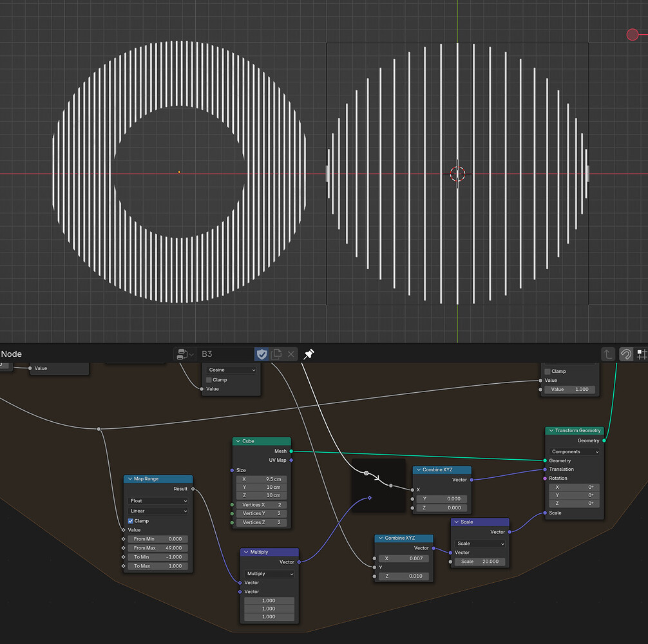This screenshot has height=644, width=648.
Task: Collapse the Transform Geometry node
Action: 551,430
